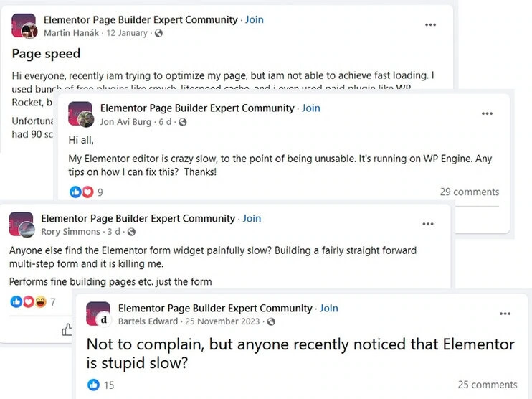Click the group avatar on Jon Avi Burg's post
The width and height of the screenshot is (532, 399).
(x=78, y=112)
